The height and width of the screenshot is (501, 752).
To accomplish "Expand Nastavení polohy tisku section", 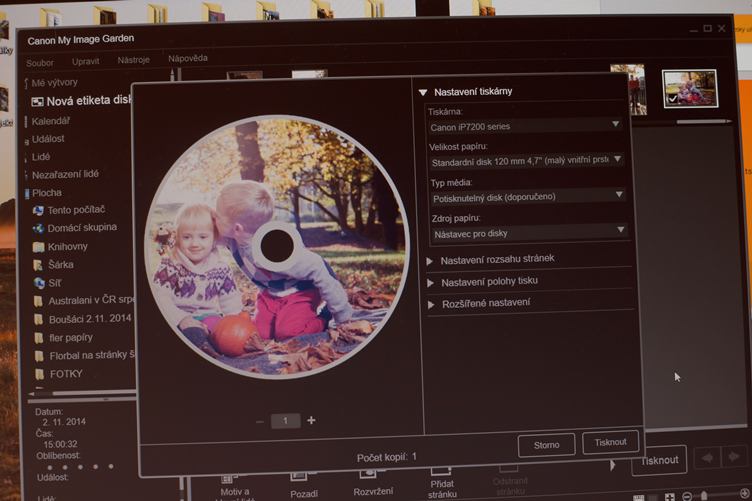I will 431,283.
